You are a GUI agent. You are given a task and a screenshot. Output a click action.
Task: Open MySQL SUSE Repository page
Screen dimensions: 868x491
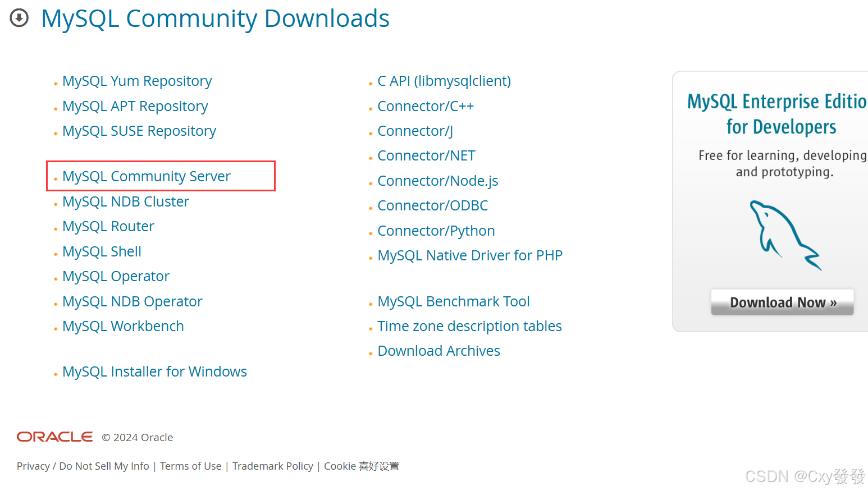[x=139, y=131]
